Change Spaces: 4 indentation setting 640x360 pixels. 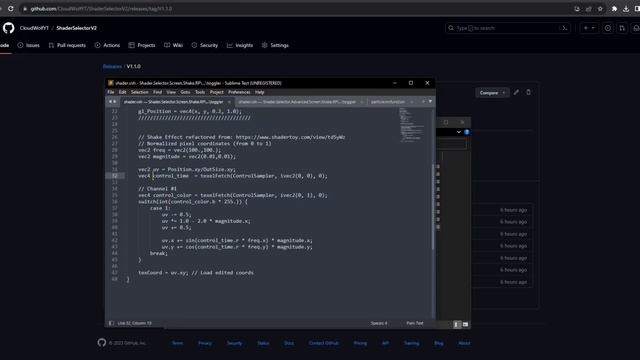(379, 323)
